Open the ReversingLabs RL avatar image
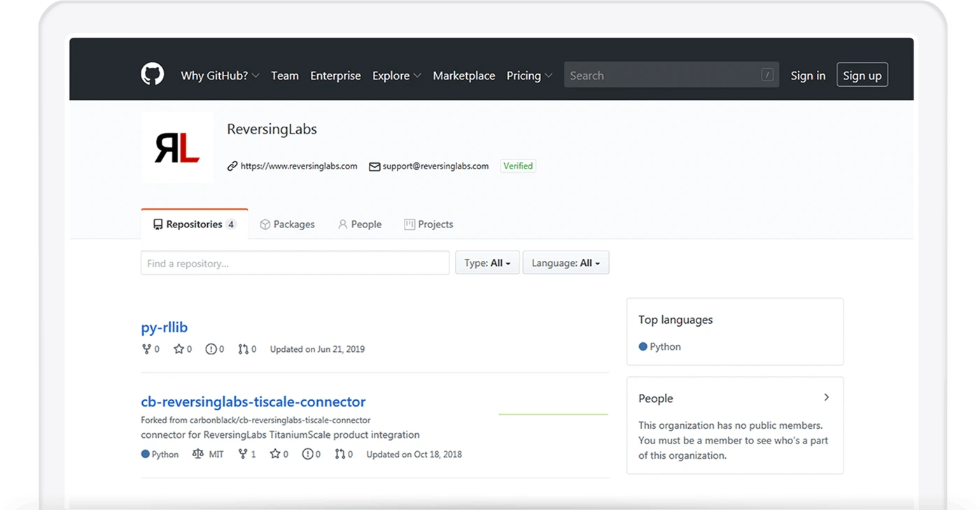 click(x=177, y=148)
